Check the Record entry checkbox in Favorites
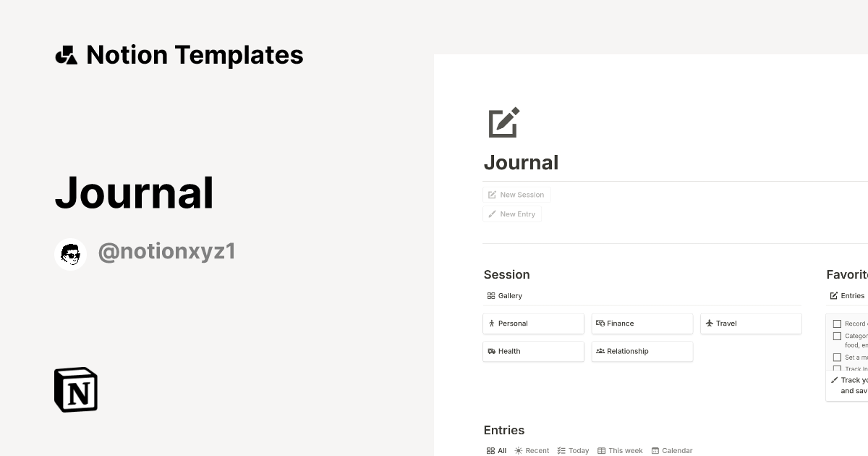This screenshot has height=456, width=868. click(838, 324)
